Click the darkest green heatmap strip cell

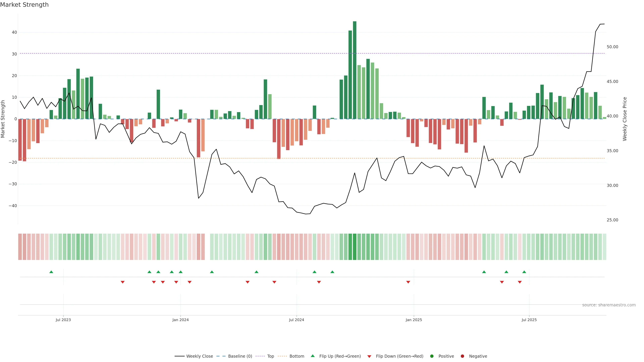click(x=355, y=247)
